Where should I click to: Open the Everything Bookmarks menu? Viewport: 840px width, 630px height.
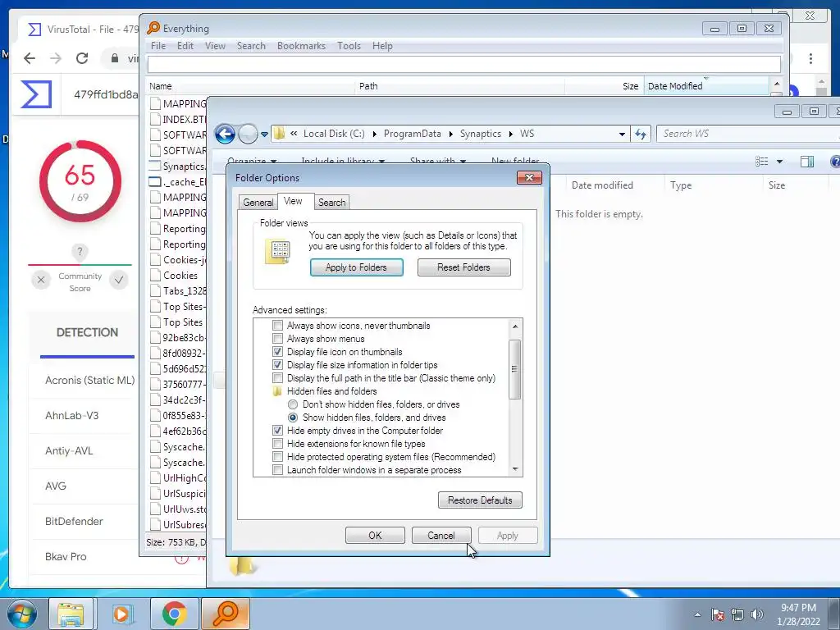pos(301,46)
